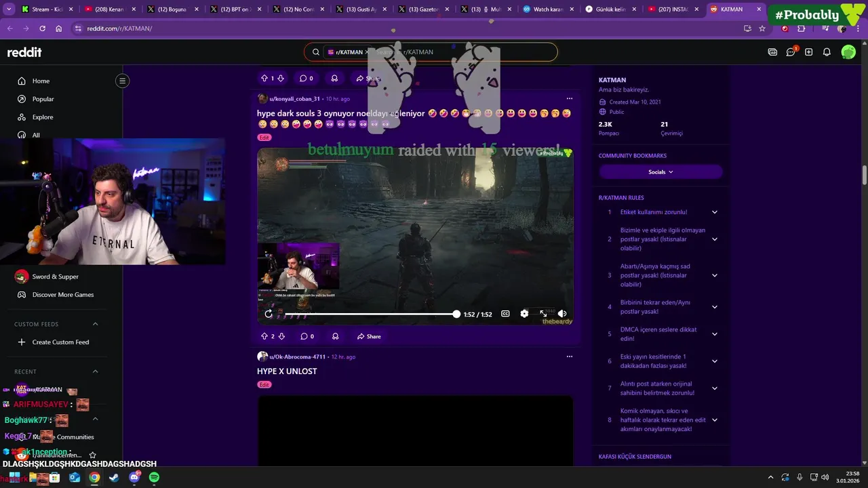Image resolution: width=868 pixels, height=488 pixels.
Task: Open the taskbar clock and date
Action: click(848, 477)
